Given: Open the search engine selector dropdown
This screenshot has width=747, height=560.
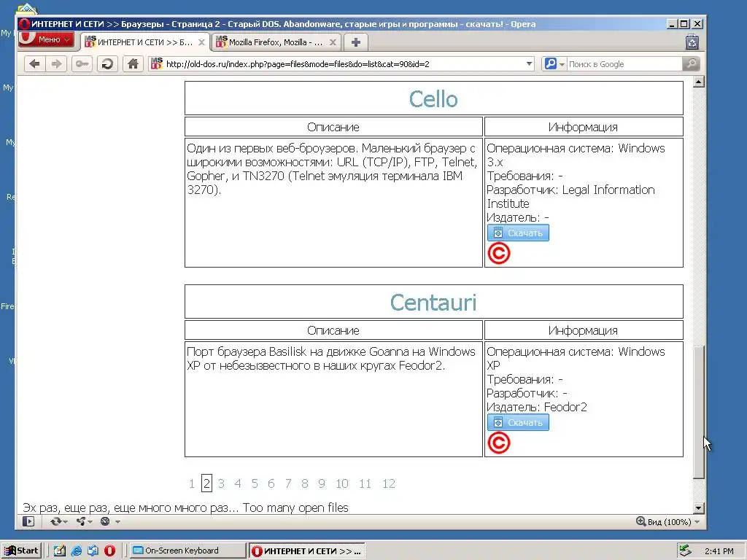Looking at the screenshot, I should 554,64.
